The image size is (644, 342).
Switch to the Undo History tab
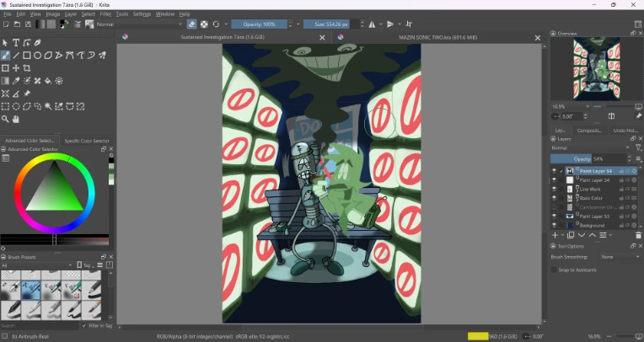[x=625, y=131]
